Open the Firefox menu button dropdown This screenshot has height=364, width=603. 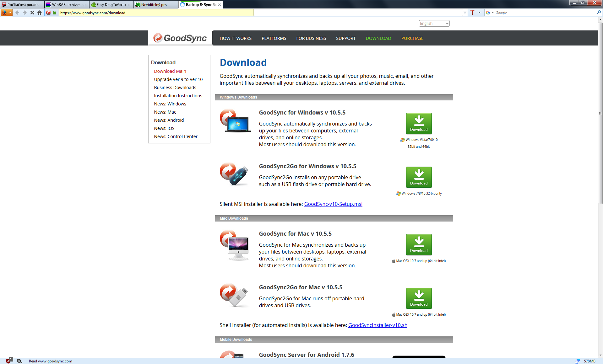(x=7, y=13)
